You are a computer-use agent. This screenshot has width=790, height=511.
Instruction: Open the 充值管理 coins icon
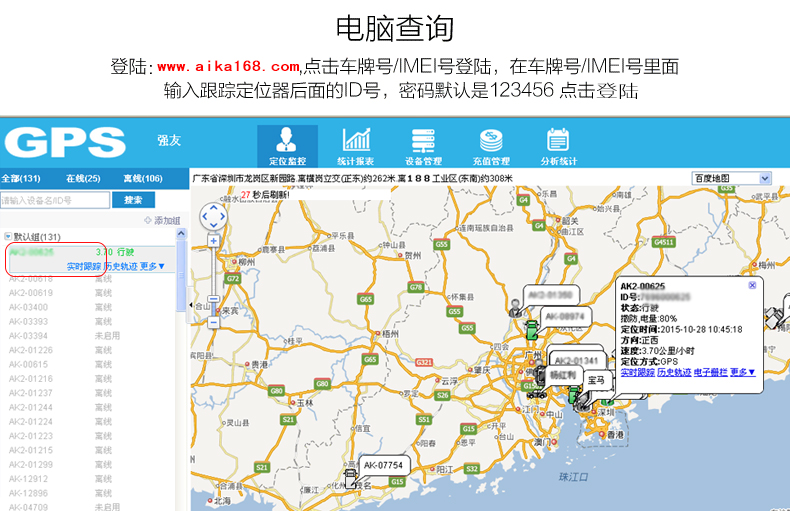491,140
